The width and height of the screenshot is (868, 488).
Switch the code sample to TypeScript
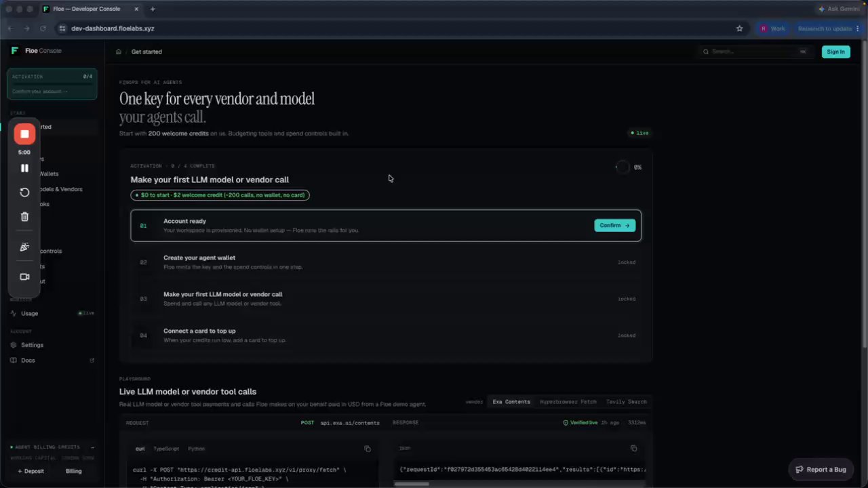166,449
